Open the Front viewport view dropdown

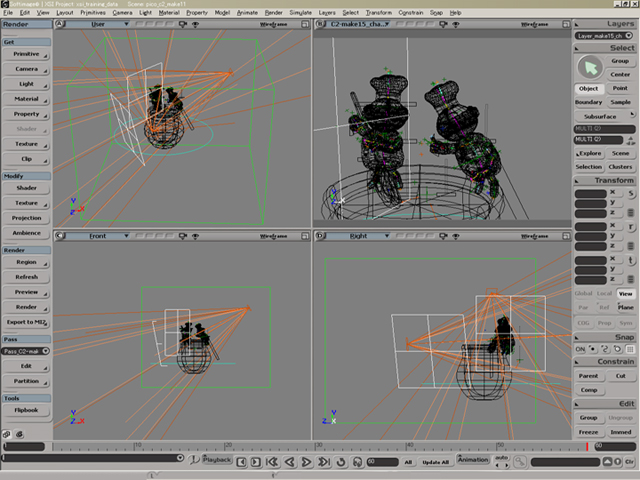click(96, 236)
